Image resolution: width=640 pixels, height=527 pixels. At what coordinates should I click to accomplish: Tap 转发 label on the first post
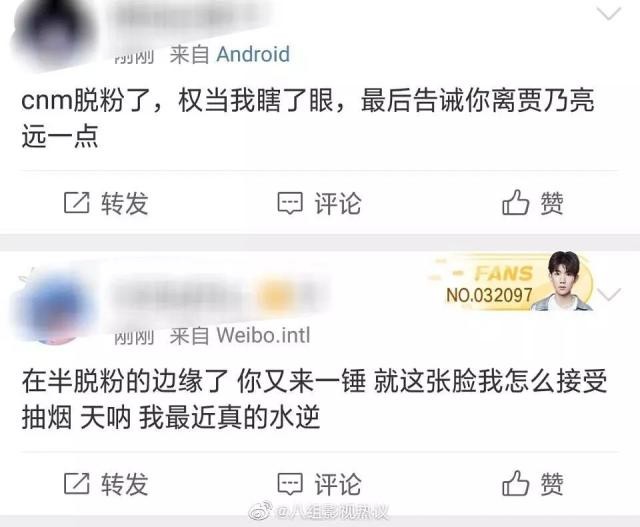click(124, 203)
